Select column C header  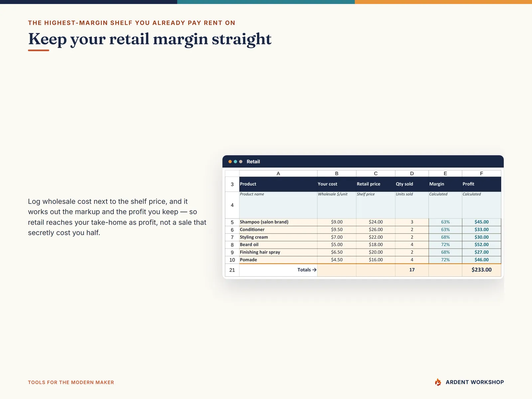coord(376,174)
